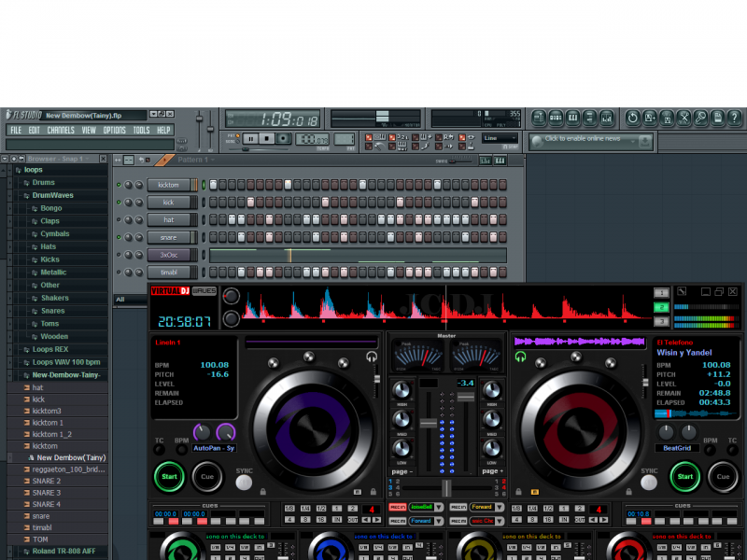Click the Waves badge in VirtualDJ
Screen dimensions: 747x560
click(204, 291)
